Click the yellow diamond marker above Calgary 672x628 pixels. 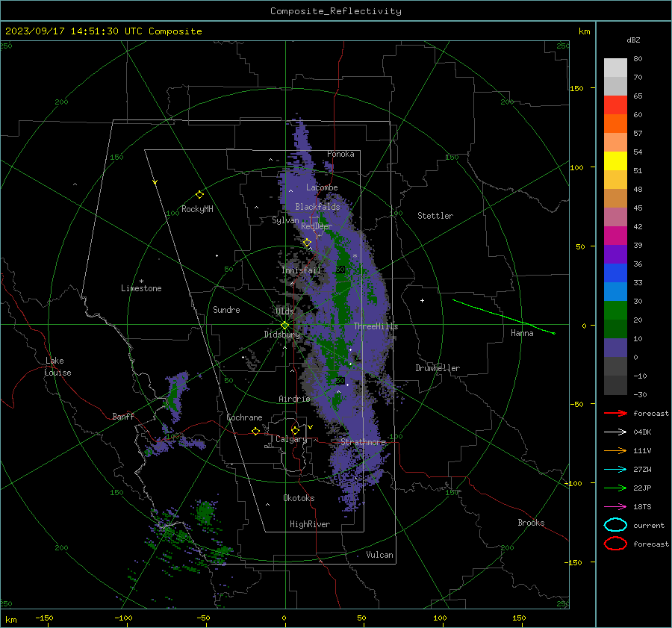click(x=295, y=430)
